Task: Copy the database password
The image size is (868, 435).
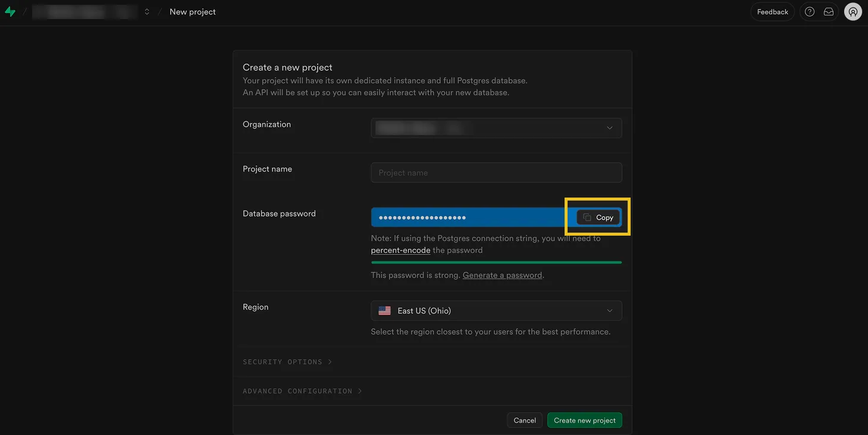Action: click(x=598, y=217)
